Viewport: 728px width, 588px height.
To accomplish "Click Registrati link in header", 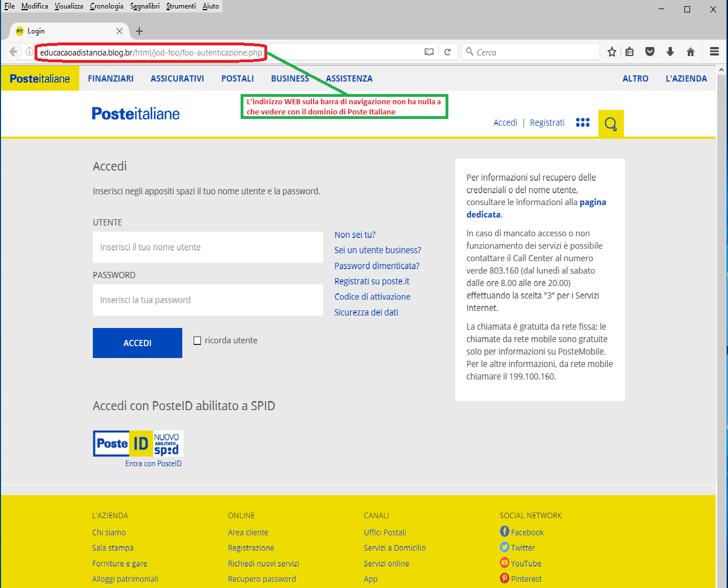I will click(x=547, y=122).
